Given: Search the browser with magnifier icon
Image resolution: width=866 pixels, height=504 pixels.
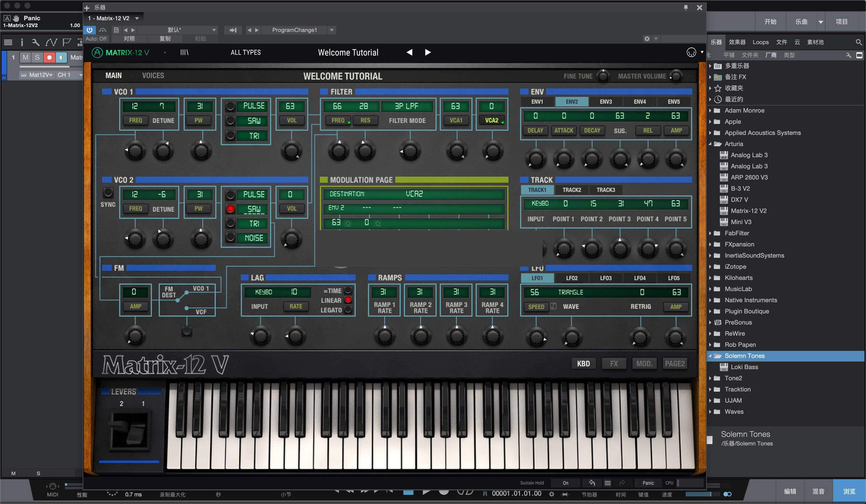Looking at the screenshot, I should [x=858, y=42].
